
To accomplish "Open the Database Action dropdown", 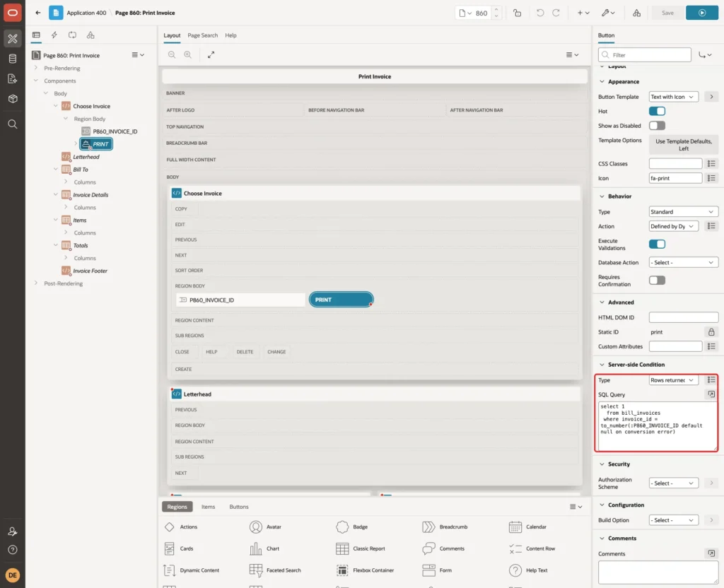I will [x=684, y=263].
